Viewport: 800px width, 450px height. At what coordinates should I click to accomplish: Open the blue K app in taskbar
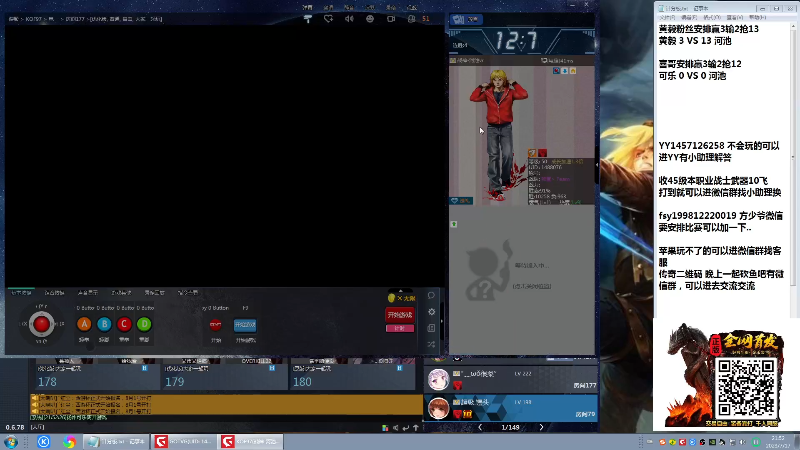[43, 441]
